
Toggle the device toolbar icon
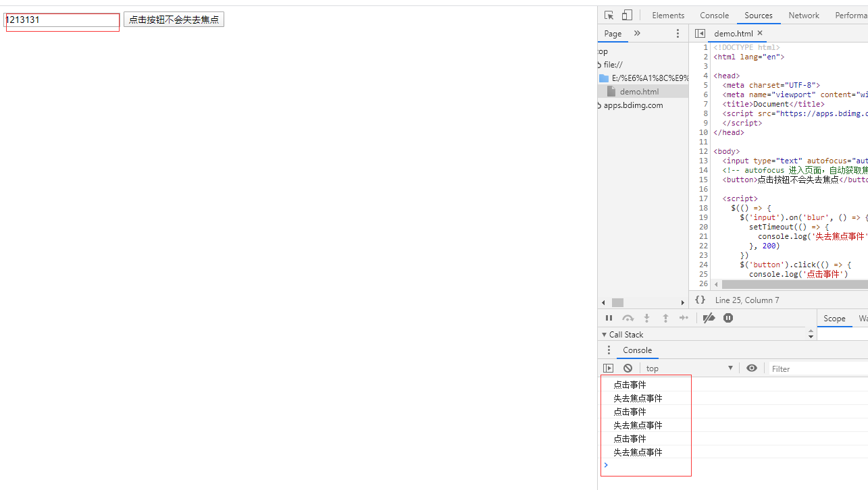[x=626, y=14]
